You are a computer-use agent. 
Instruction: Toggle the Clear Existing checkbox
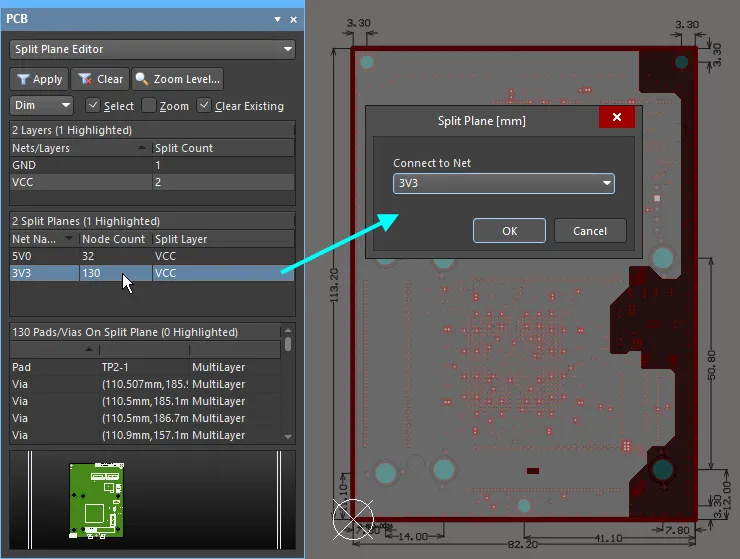[204, 105]
